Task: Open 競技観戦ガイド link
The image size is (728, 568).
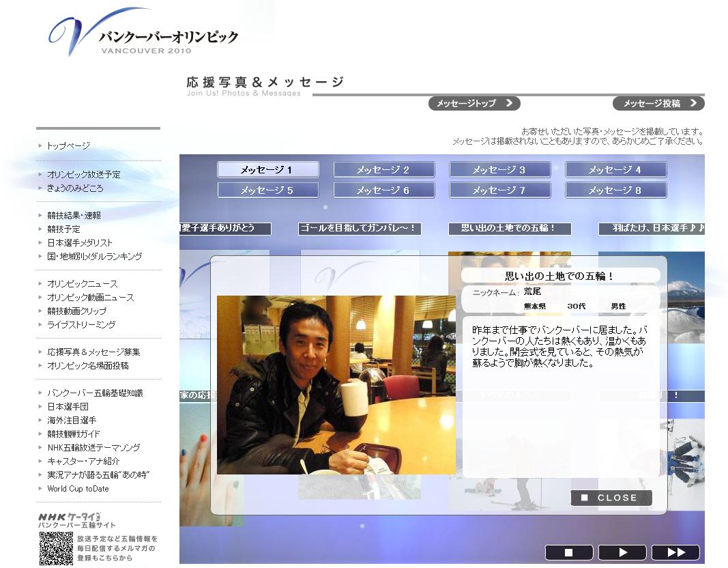Action: point(74,434)
